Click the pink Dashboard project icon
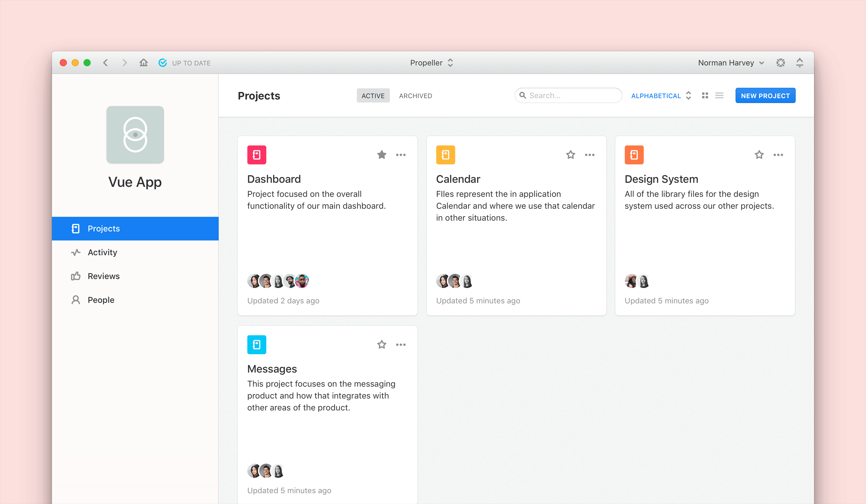This screenshot has width=866, height=504. pyautogui.click(x=257, y=155)
